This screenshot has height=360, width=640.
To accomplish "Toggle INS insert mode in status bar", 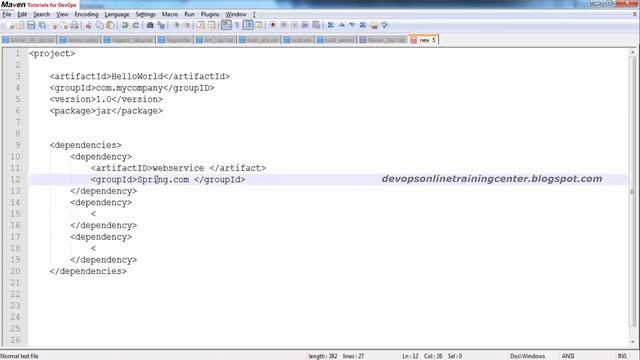I will 622,356.
